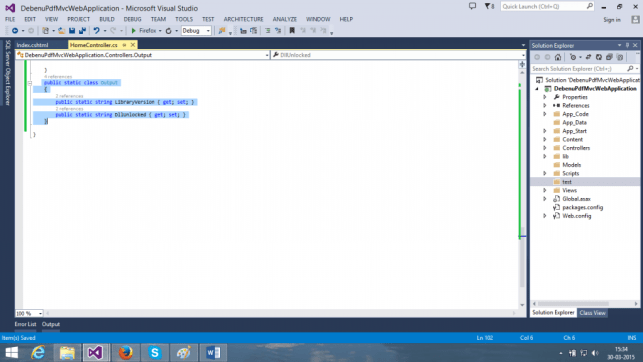Screen dimensions: 643x362
Task: Open Internet Explorer from the taskbar
Action: [x=38, y=353]
